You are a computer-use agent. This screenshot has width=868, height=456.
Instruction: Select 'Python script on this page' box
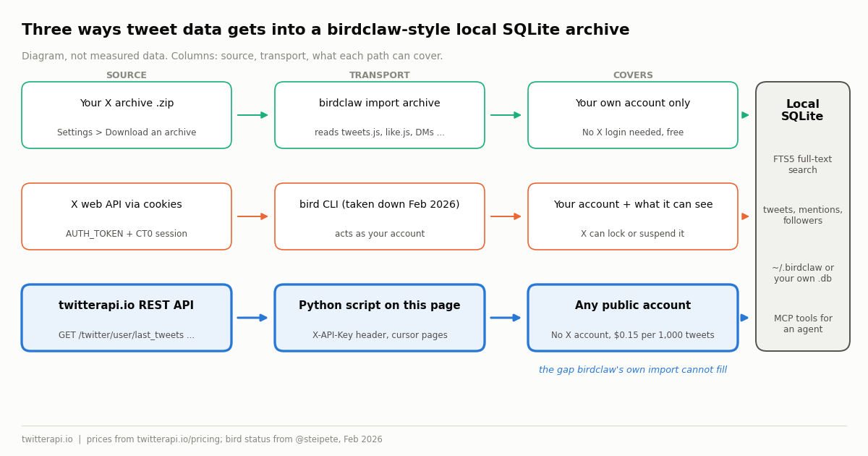[x=380, y=318]
